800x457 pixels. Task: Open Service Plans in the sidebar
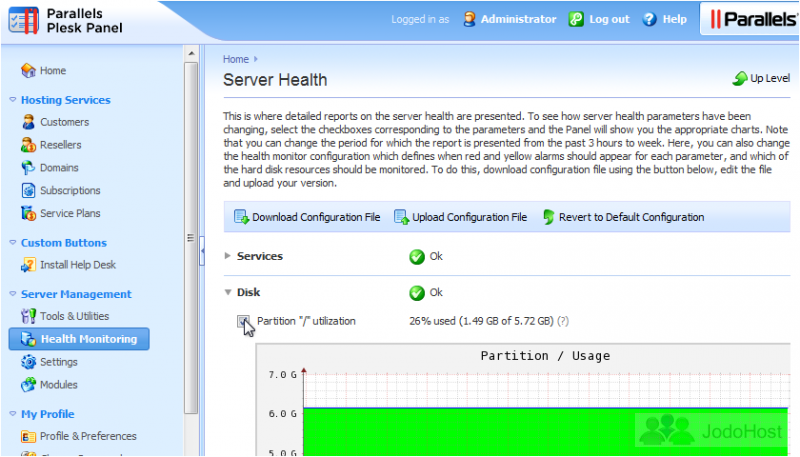tap(70, 213)
